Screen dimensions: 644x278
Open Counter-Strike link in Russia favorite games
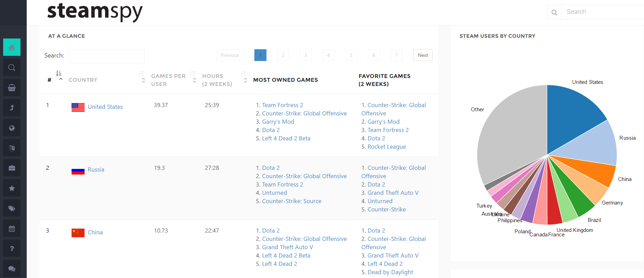coord(387,209)
